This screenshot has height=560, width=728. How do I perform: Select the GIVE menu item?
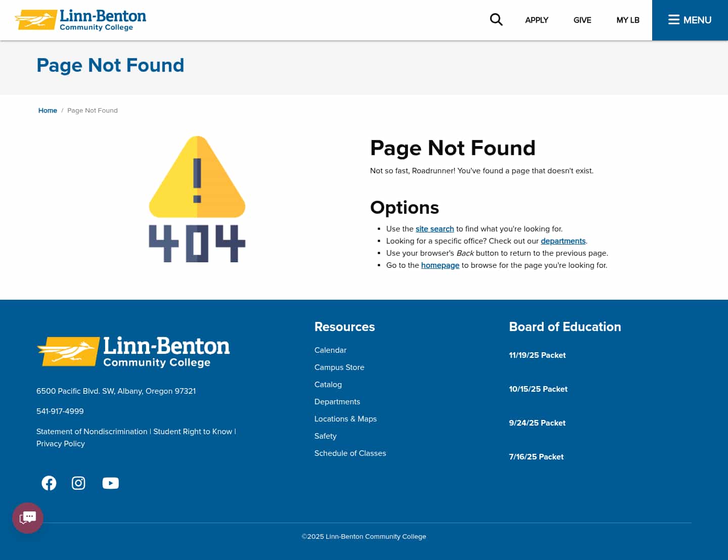tap(582, 20)
